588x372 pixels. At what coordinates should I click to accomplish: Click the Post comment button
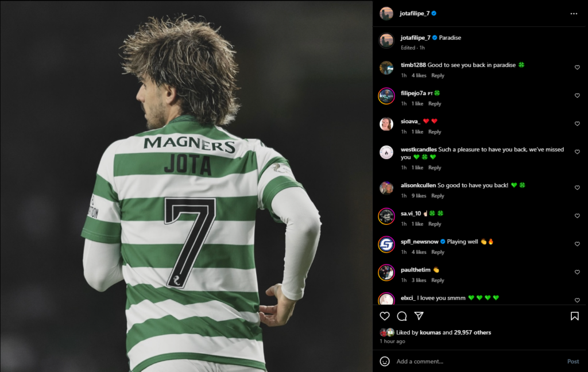click(x=573, y=362)
